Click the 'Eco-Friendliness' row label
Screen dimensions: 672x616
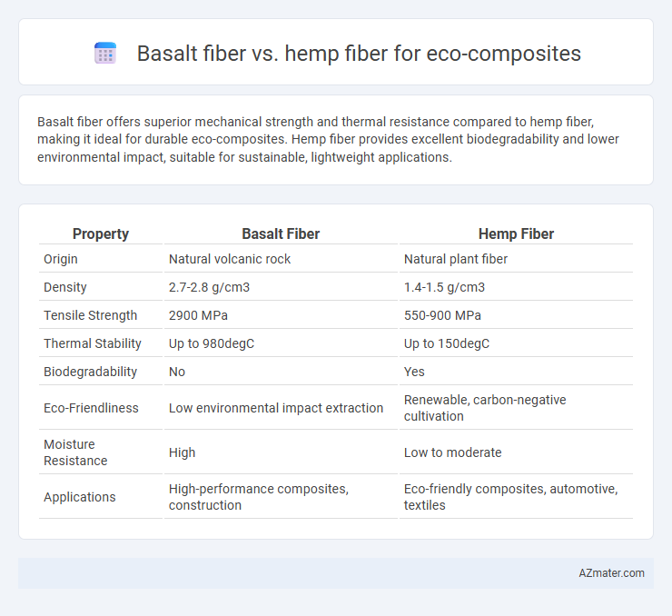coord(92,408)
